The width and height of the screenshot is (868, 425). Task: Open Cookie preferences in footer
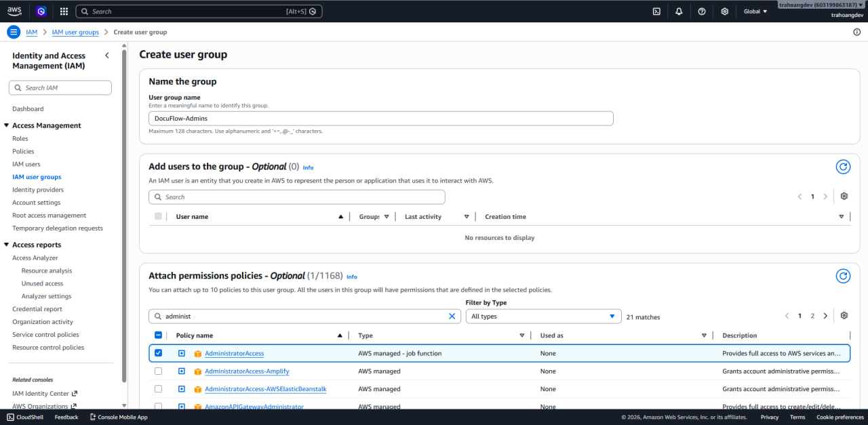(x=840, y=417)
